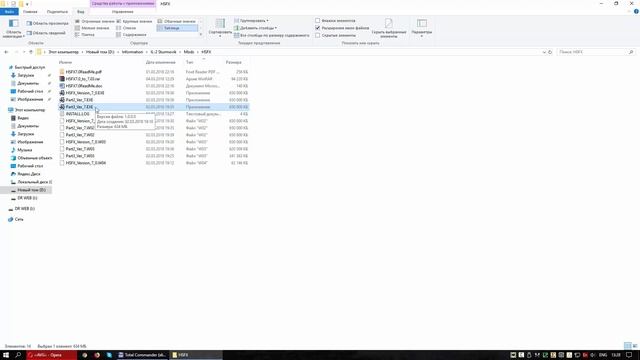This screenshot has height=360, width=640.
Task: Select the Вид ribbon tab
Action: pos(81,12)
